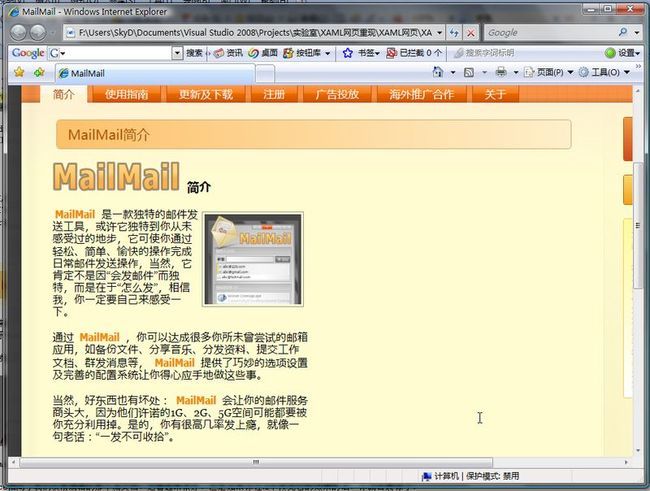The width and height of the screenshot is (650, 491).
Task: Click the 书签 bookmarks star icon
Action: [x=347, y=53]
